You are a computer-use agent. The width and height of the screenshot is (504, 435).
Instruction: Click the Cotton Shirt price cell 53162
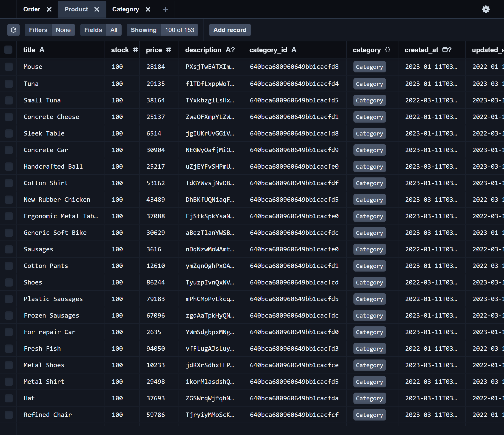coord(155,183)
